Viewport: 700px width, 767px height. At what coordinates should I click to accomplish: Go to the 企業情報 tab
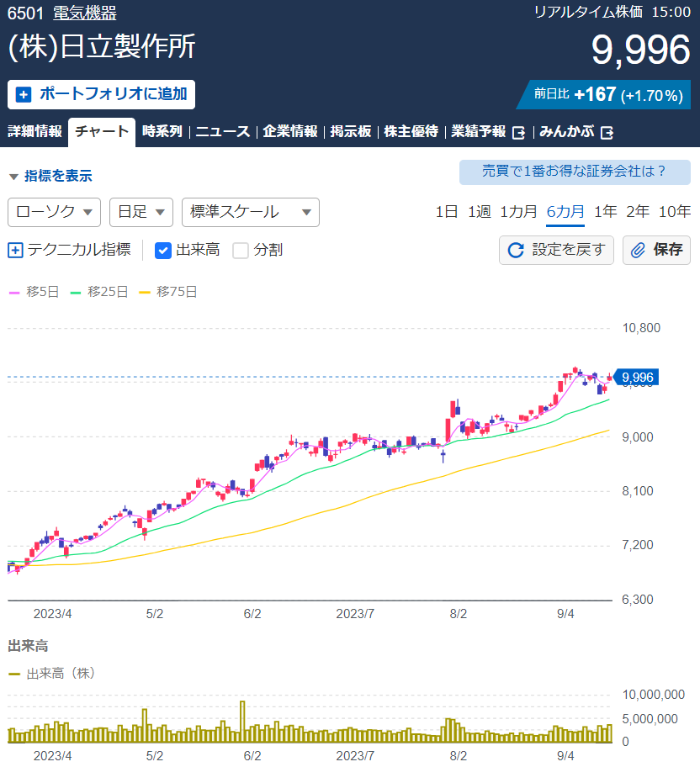290,131
